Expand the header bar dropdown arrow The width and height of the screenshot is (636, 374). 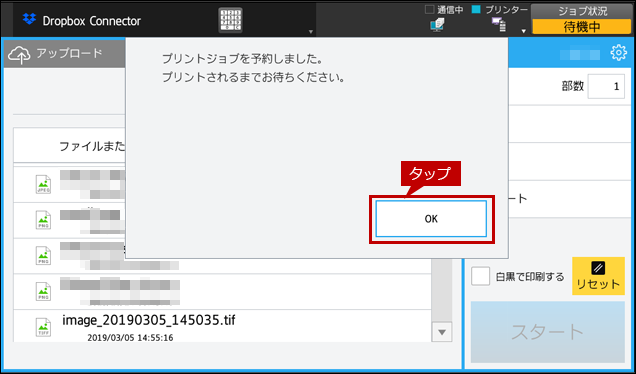311,32
